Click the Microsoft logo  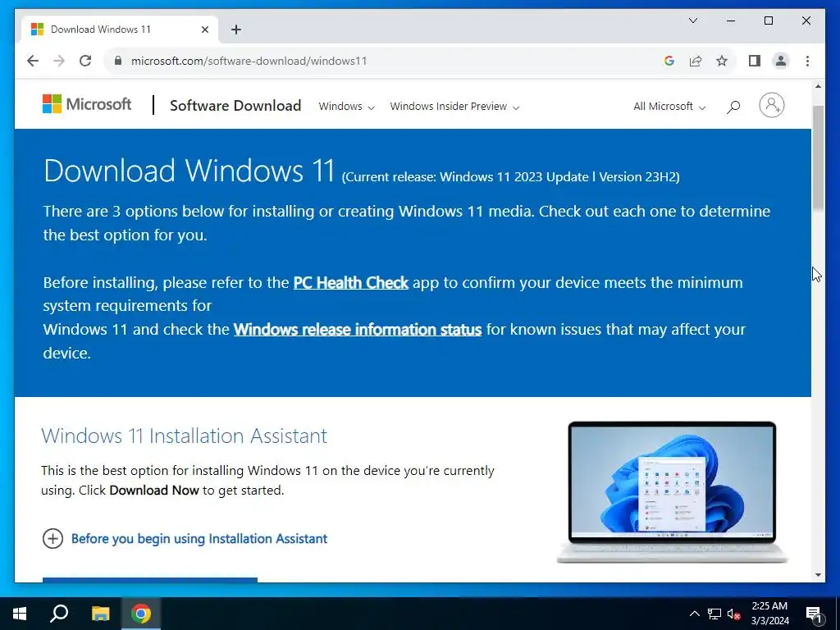[x=87, y=104]
